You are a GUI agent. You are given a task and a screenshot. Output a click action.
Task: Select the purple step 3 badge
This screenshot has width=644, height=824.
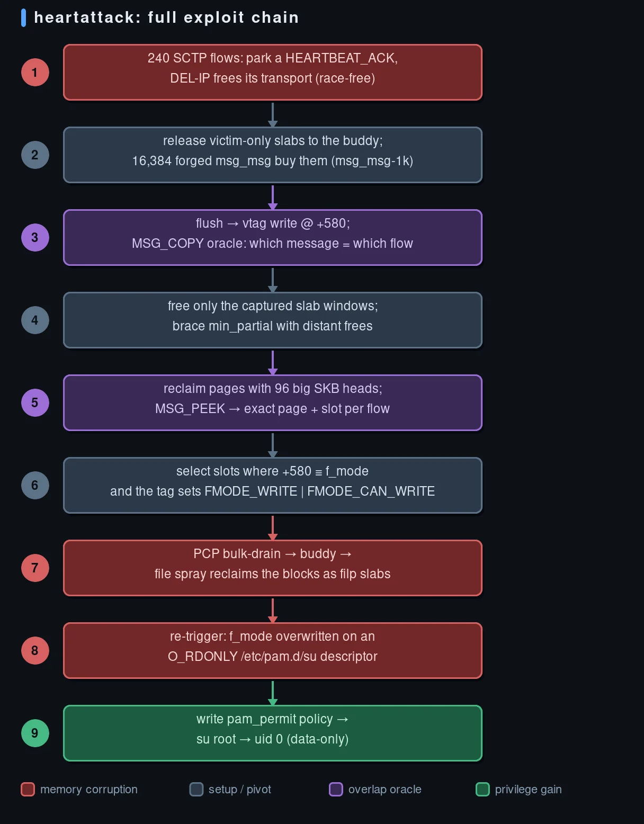tap(35, 238)
